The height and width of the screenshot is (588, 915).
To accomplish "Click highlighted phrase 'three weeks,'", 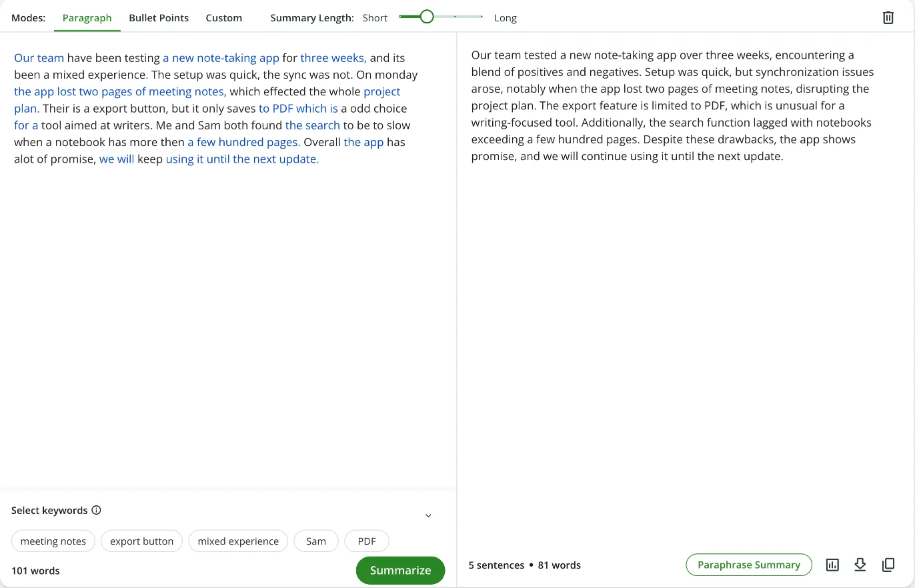I will pyautogui.click(x=333, y=58).
